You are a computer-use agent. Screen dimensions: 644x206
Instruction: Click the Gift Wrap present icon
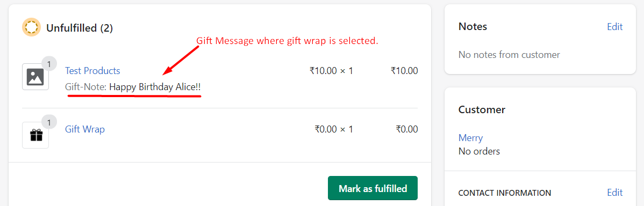tap(35, 135)
